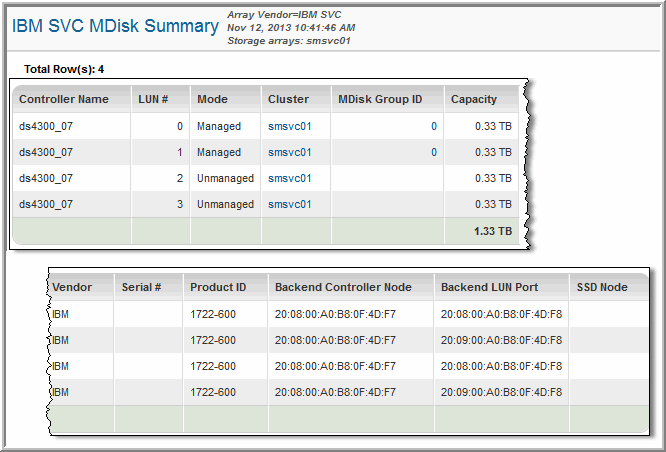Click the Controller Name column header
The width and height of the screenshot is (666, 452).
(x=64, y=100)
